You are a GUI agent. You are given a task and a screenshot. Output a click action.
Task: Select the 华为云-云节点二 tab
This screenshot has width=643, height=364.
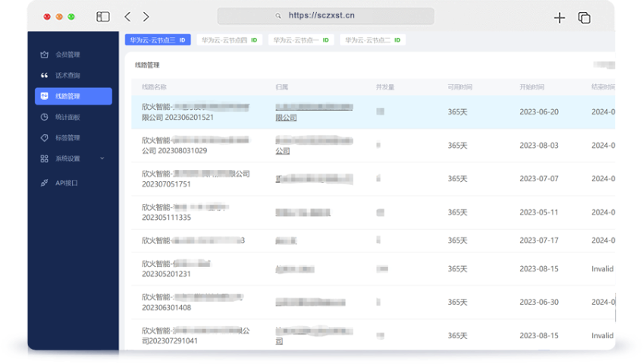tap(372, 39)
